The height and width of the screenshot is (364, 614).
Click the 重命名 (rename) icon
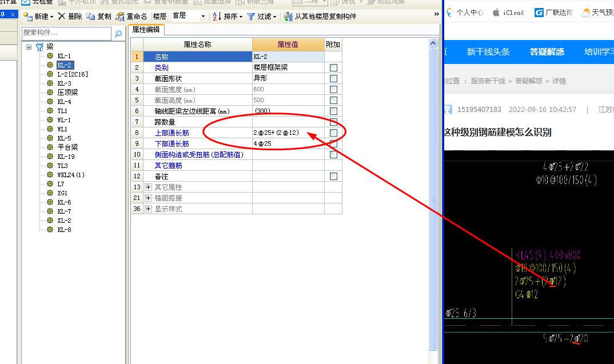(120, 17)
